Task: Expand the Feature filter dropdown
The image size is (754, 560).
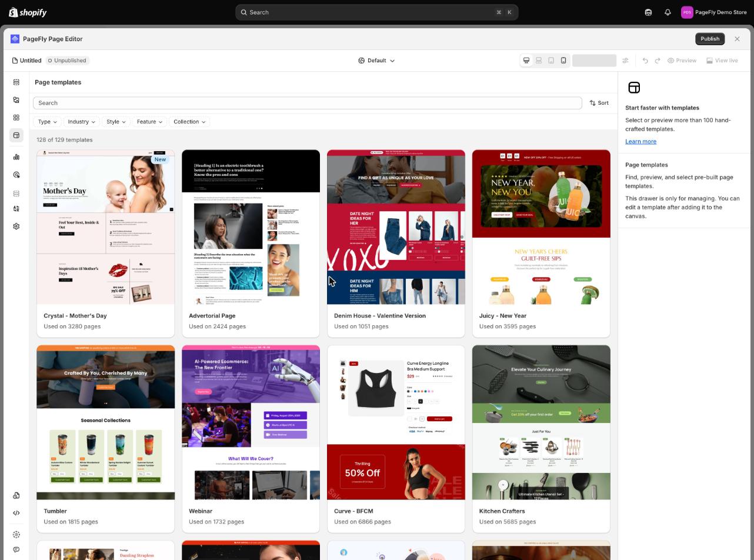Action: (x=149, y=122)
